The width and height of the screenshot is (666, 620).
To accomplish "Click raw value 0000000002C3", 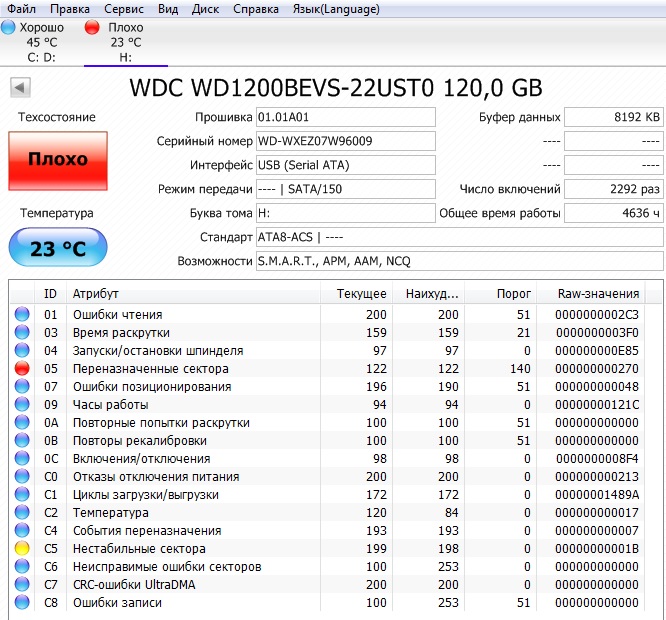I will pyautogui.click(x=597, y=315).
